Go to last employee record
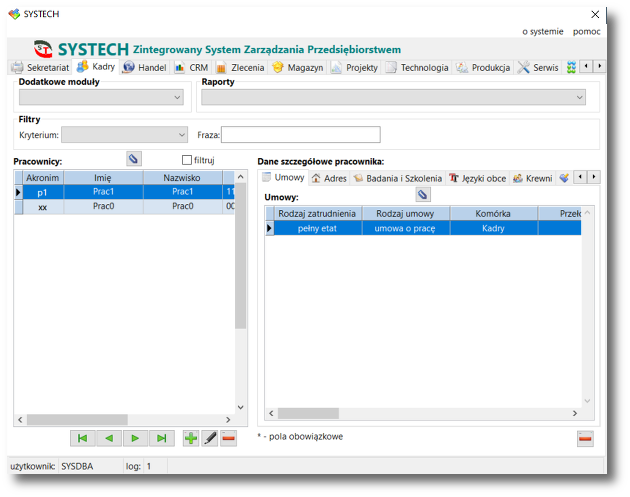 (x=162, y=438)
